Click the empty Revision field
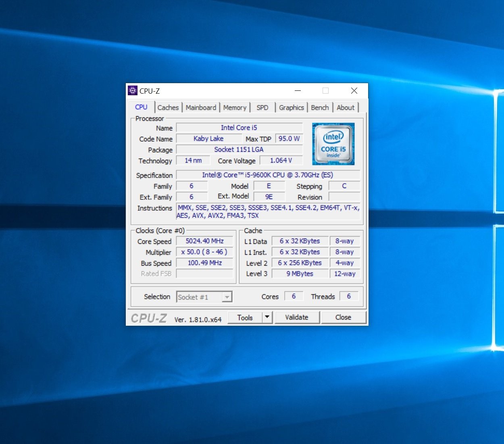This screenshot has width=504, height=444. click(x=344, y=197)
